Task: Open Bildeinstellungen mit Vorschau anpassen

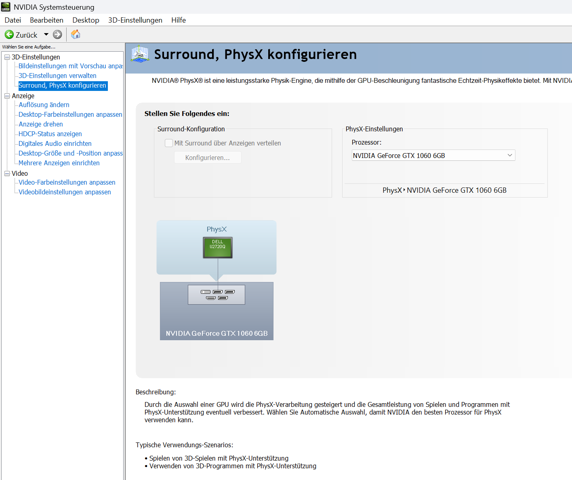Action: 70,66
